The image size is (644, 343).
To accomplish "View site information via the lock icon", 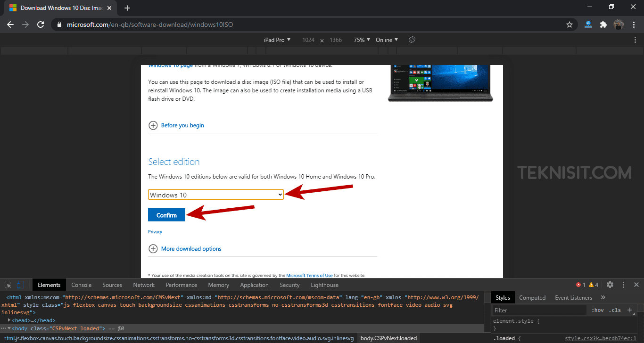I will click(59, 24).
